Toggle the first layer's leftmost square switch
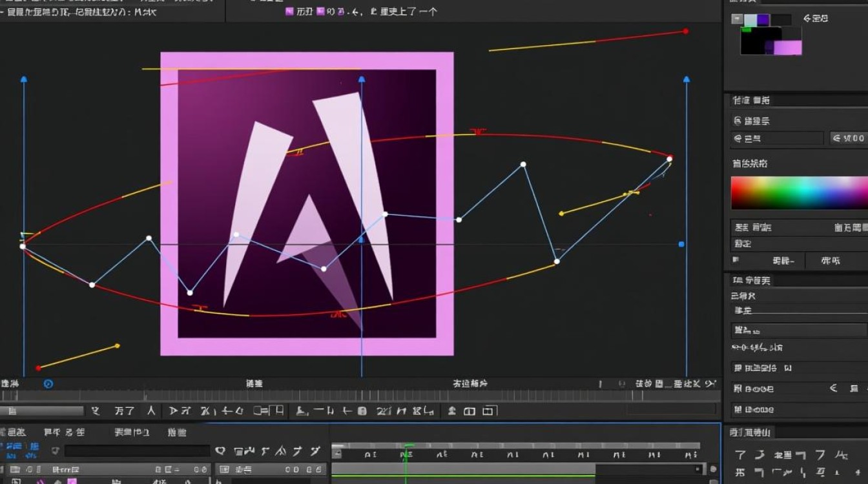The height and width of the screenshot is (484, 868). pyautogui.click(x=14, y=470)
